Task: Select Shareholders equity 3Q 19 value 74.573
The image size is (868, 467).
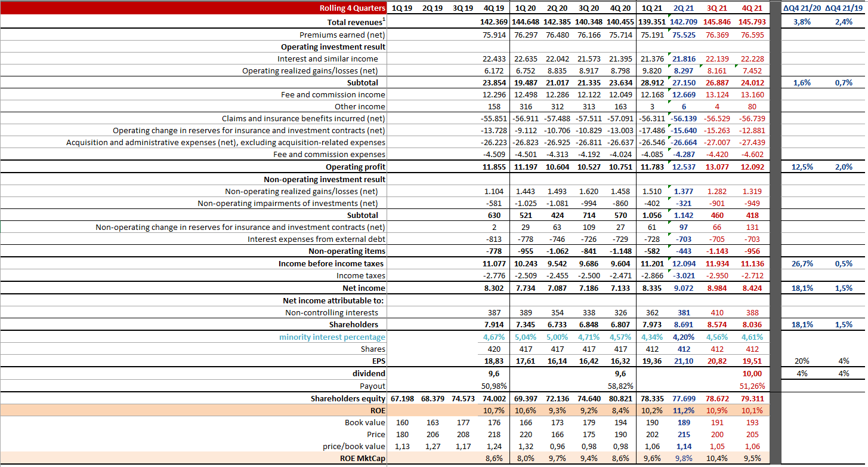Action: pos(463,398)
